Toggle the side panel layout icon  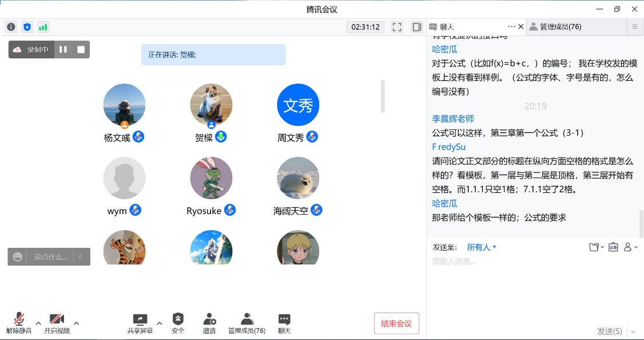[x=417, y=27]
